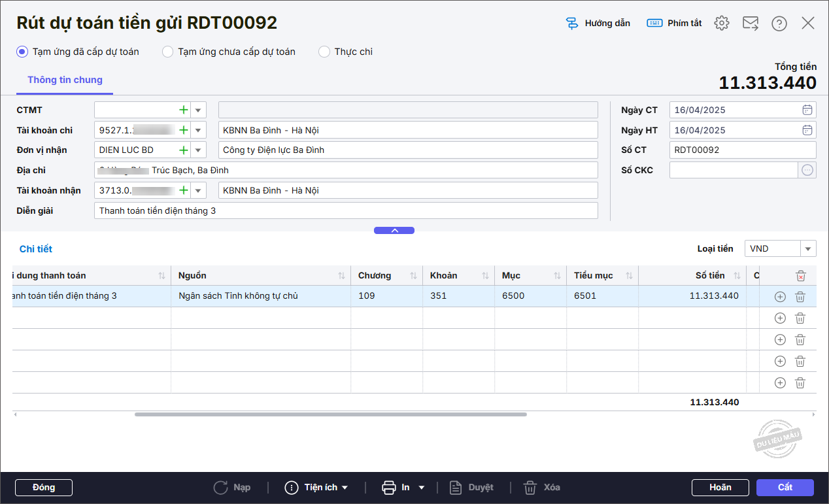Open the help question mark icon
829x504 pixels.
779,23
